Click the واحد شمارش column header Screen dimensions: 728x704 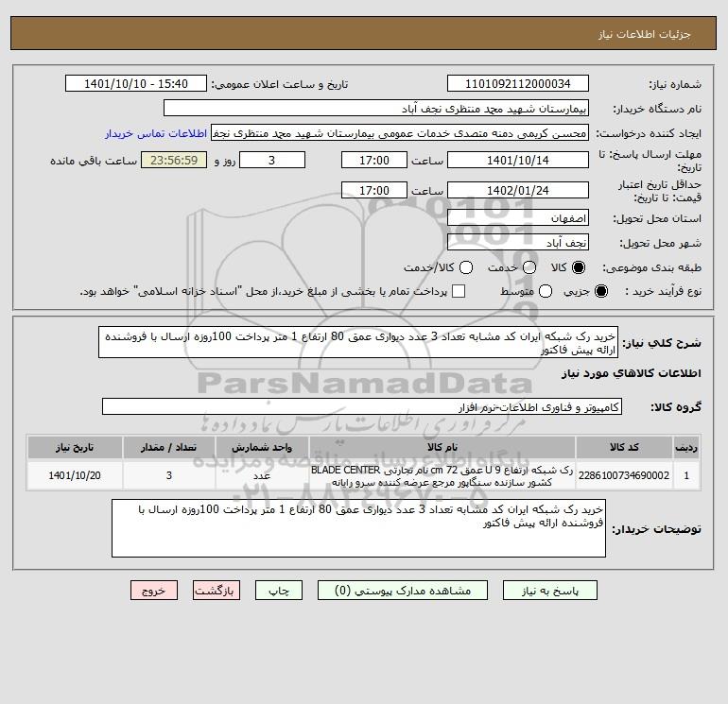point(262,447)
